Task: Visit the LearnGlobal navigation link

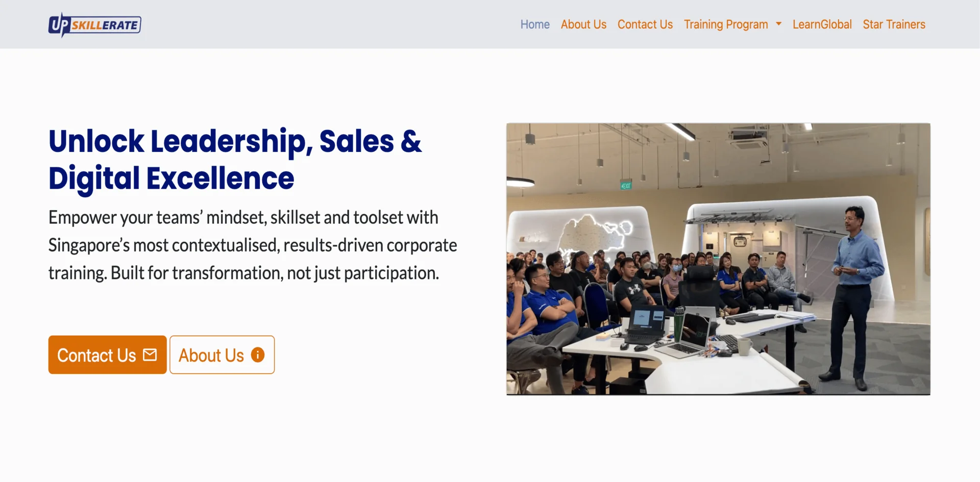Action: [x=822, y=24]
